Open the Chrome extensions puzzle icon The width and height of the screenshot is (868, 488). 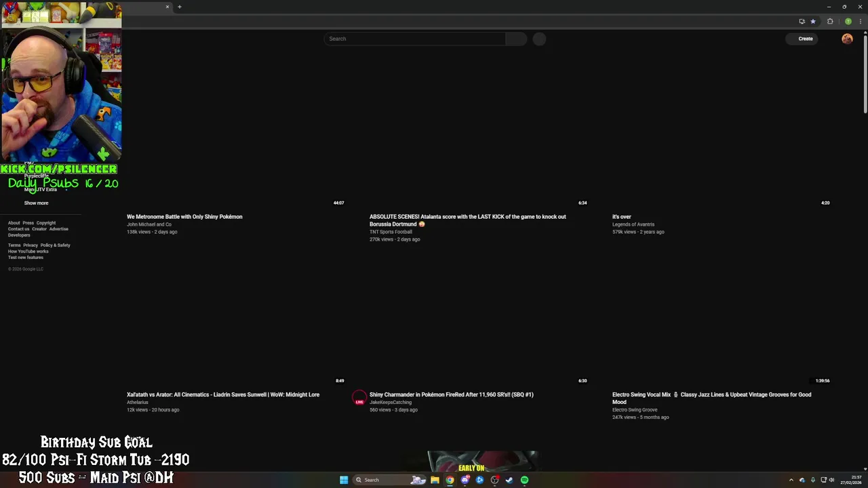coord(830,21)
